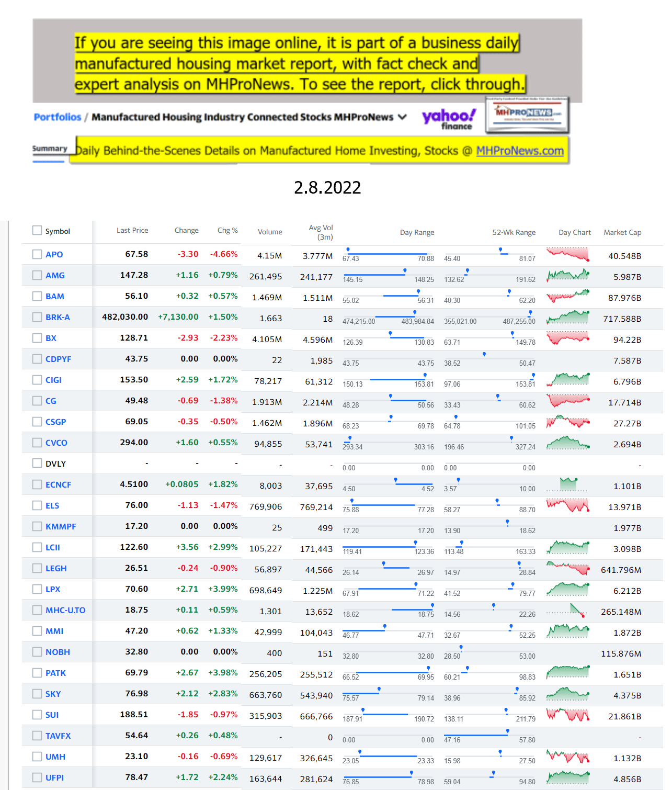The width and height of the screenshot is (672, 790).
Task: Click BRK-A last price 482,030.00
Action: (125, 317)
